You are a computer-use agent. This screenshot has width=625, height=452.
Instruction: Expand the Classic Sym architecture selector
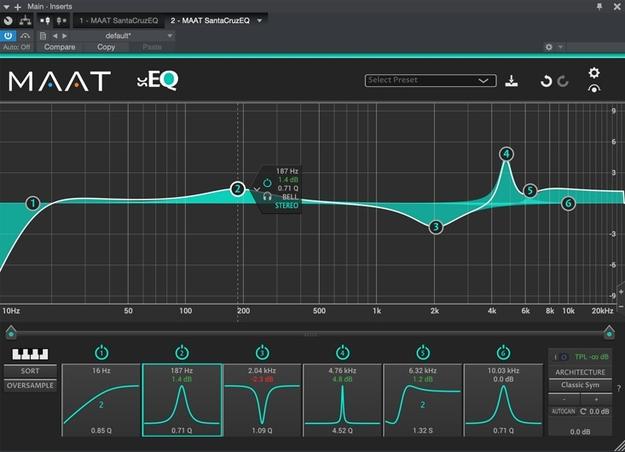point(580,385)
